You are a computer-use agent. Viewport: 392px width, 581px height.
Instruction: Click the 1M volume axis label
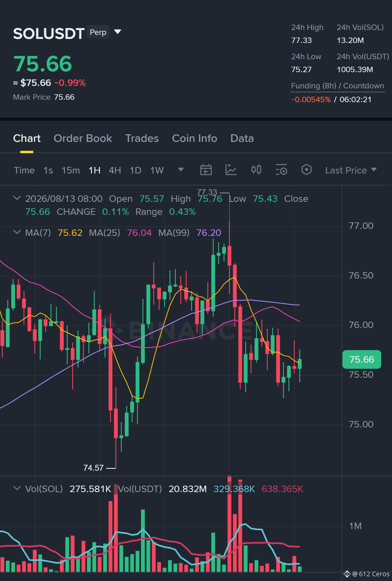tap(355, 526)
